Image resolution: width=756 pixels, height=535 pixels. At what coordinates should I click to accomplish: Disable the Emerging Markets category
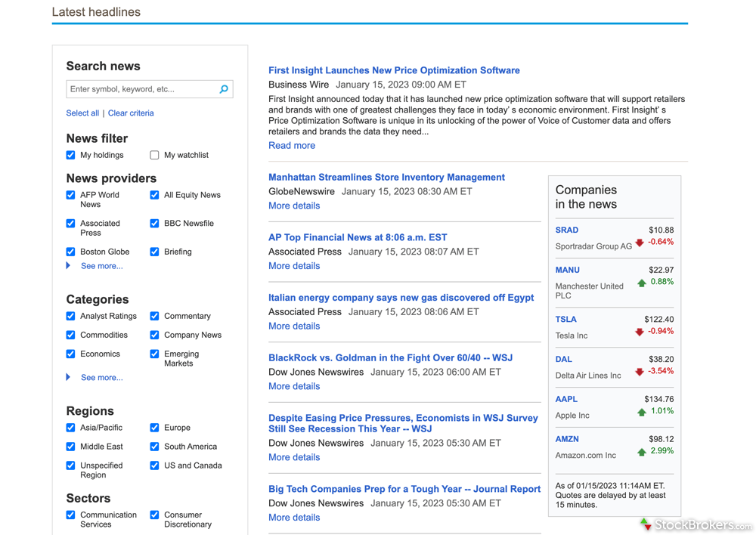[x=154, y=354]
